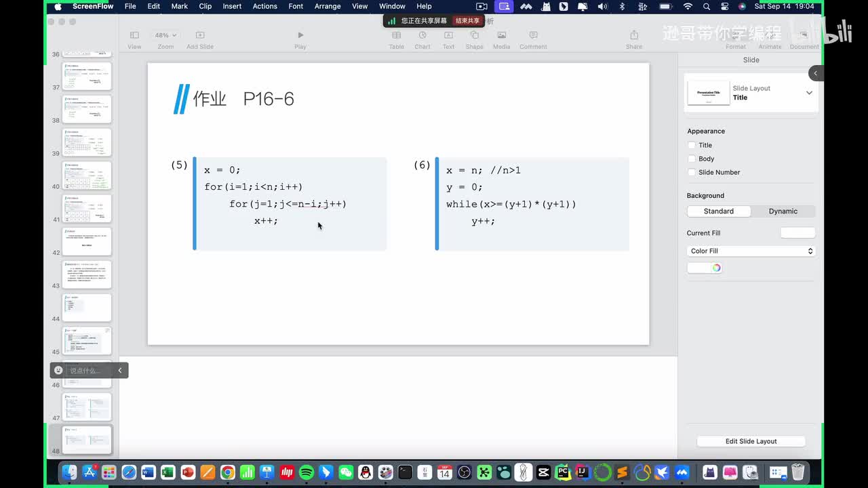868x488 pixels.
Task: Enable the Slide Number checkbox
Action: [692, 172]
